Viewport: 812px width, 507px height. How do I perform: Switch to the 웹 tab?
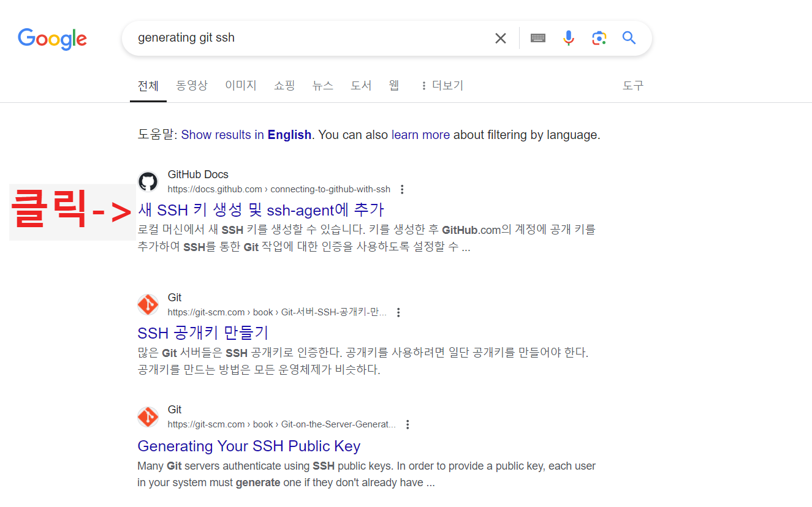(x=394, y=86)
